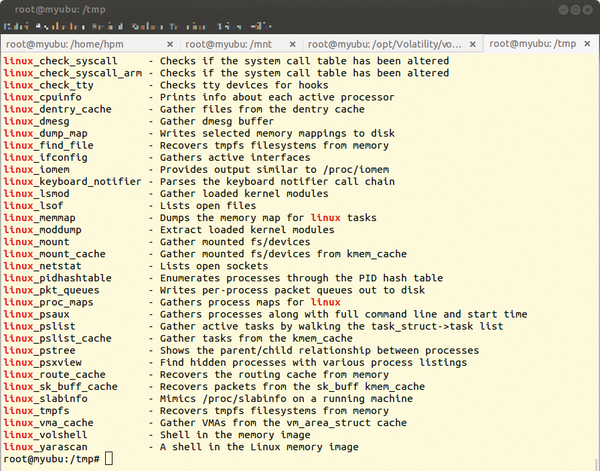The width and height of the screenshot is (600, 471).
Task: Click the linux_lsmod plugin name
Action: coord(36,194)
